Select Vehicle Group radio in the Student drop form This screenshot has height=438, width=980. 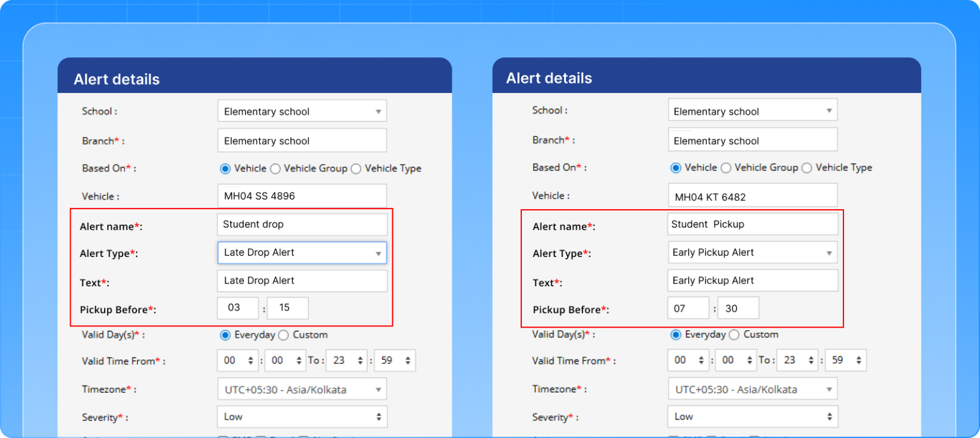pos(275,169)
